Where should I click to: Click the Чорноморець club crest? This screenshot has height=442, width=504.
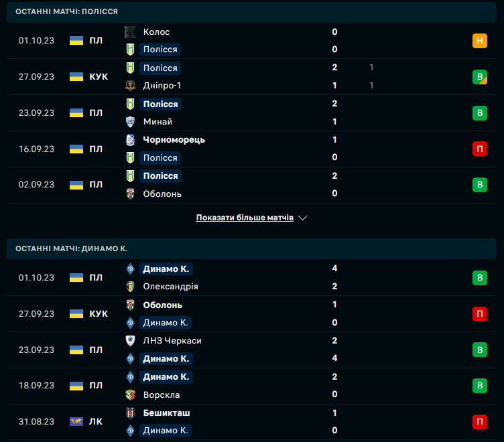click(131, 140)
